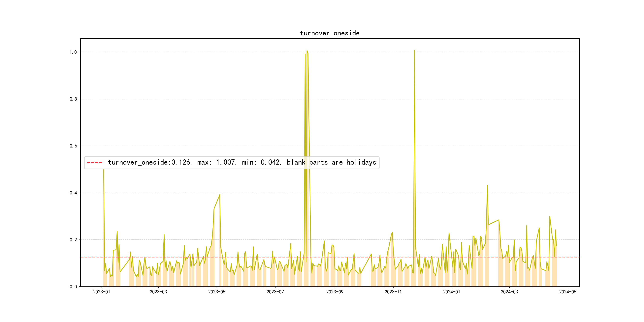The image size is (644, 322).
Task: Select the 2023-11 x-axis date label
Action: (x=393, y=292)
